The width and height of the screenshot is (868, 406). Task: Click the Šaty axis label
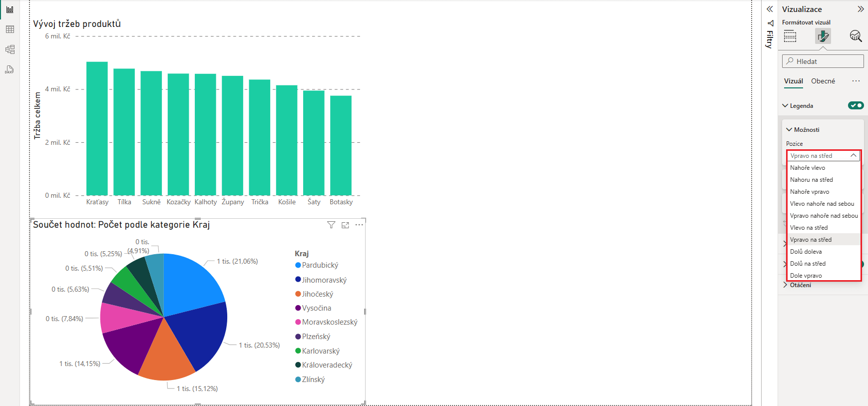(x=314, y=202)
